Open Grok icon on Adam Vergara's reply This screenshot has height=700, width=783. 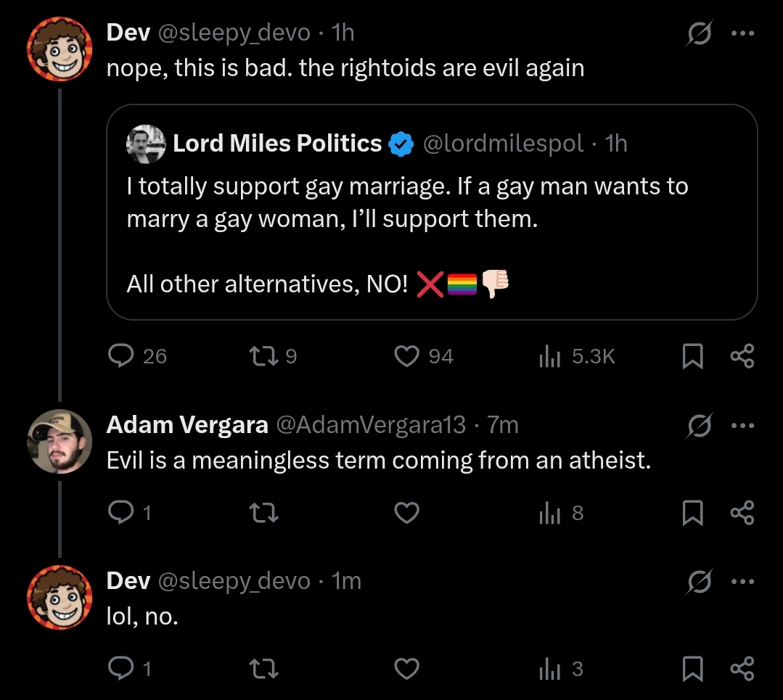[699, 426]
